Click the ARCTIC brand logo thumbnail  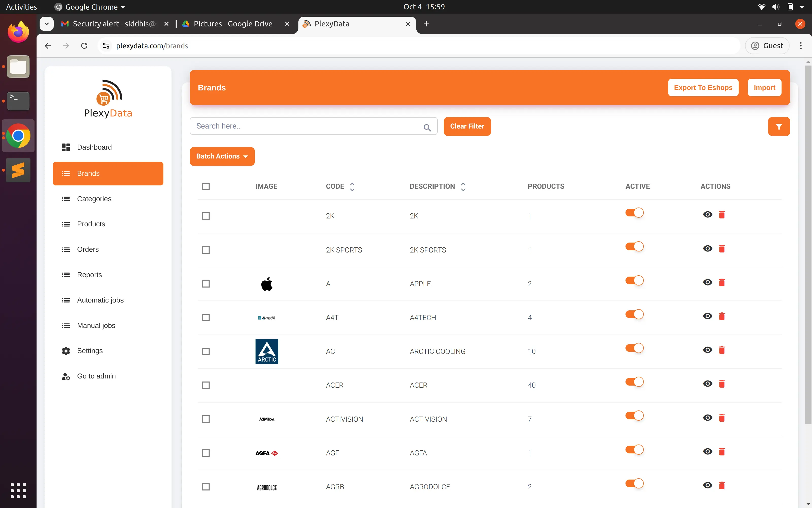click(267, 351)
